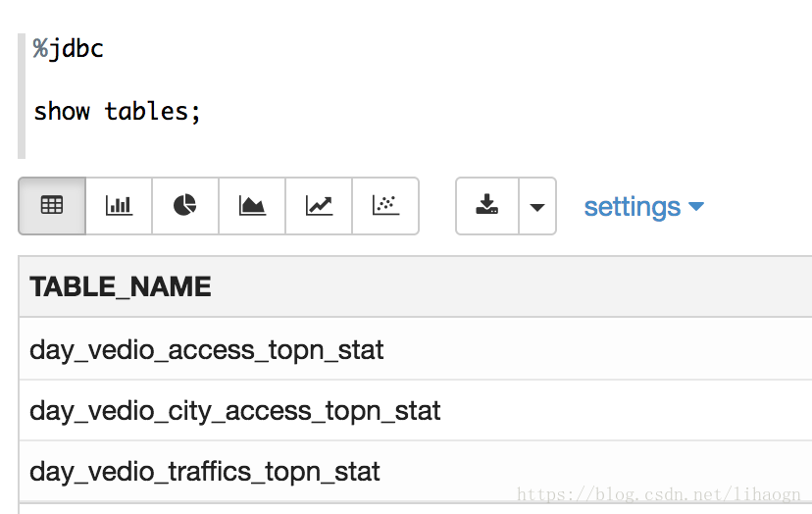Select the day_vedio_access_topn_stat row
812x514 pixels.
[x=416, y=349]
